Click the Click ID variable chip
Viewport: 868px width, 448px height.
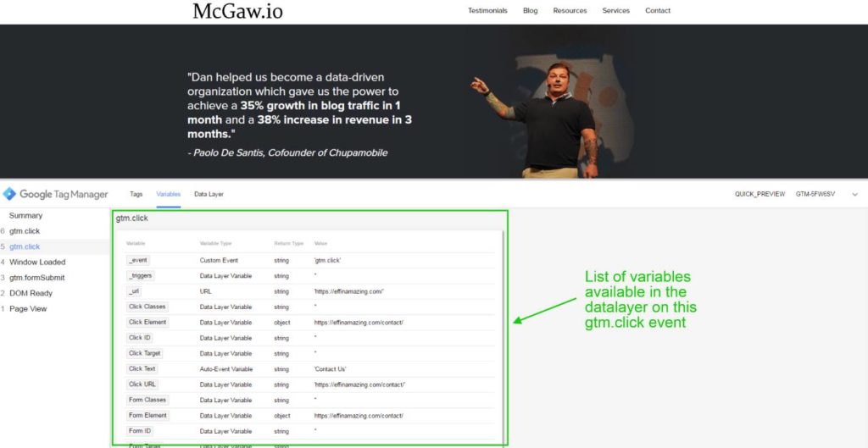140,337
